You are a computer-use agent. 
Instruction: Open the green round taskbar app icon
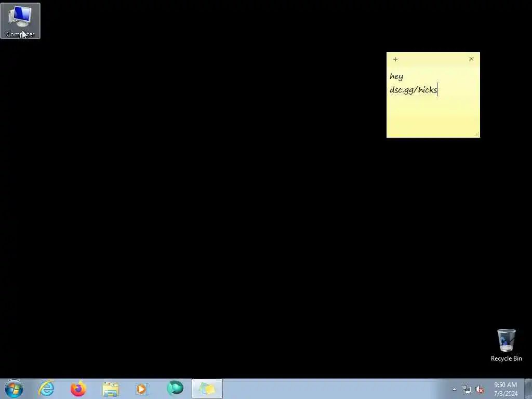click(175, 389)
